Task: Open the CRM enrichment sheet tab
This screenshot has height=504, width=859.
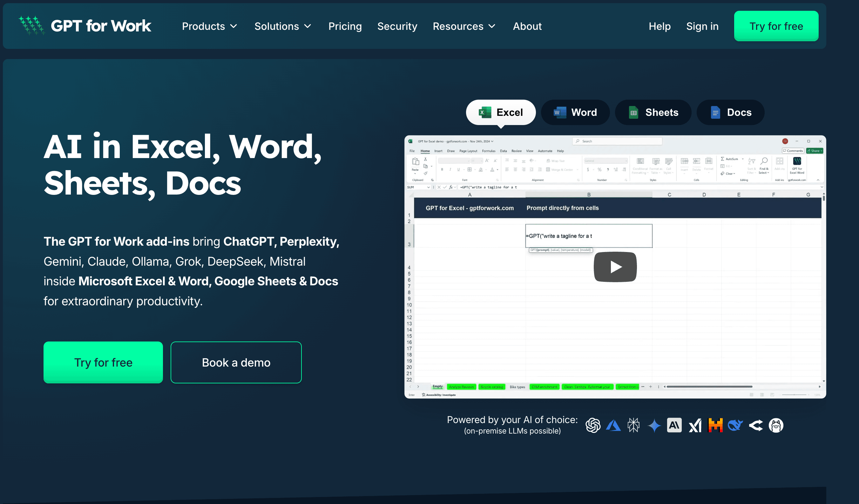Action: 544,387
